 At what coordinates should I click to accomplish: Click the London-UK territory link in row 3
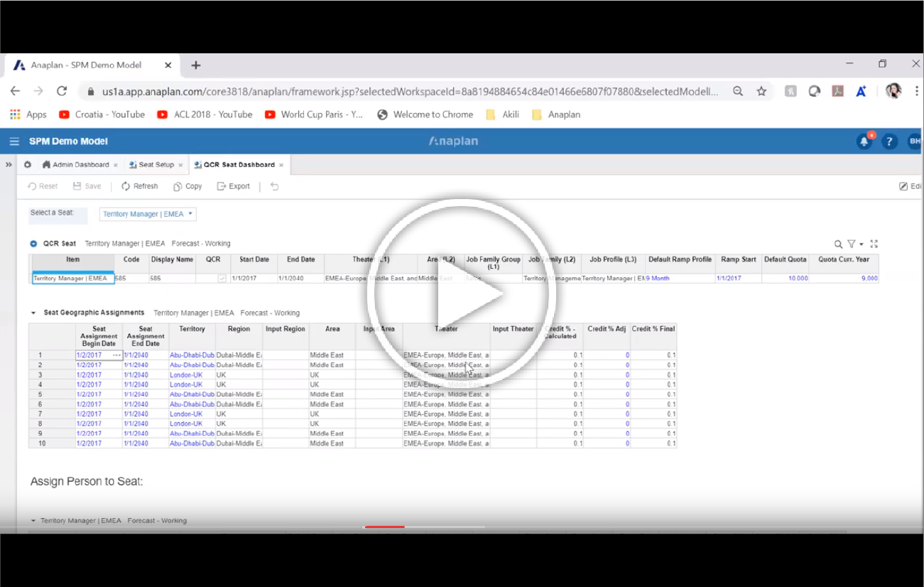coord(186,375)
